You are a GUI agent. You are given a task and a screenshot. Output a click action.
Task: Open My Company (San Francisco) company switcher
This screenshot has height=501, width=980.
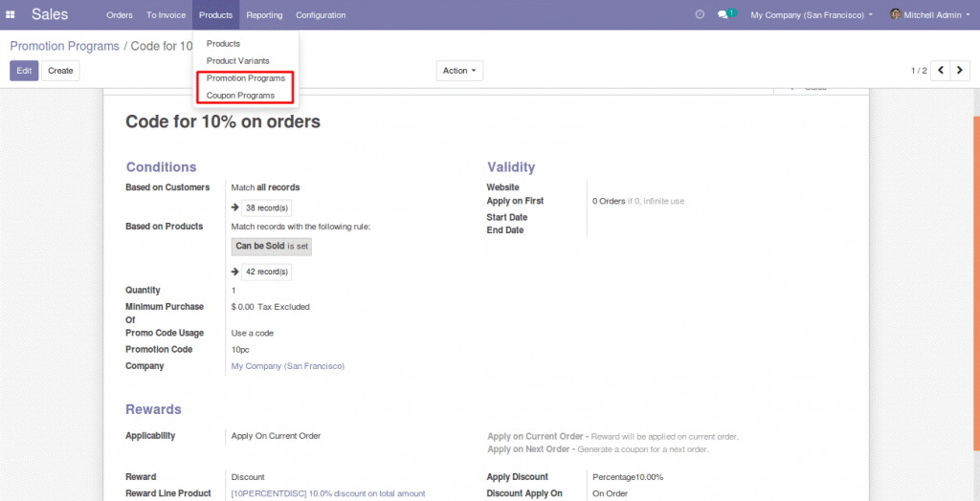click(812, 15)
